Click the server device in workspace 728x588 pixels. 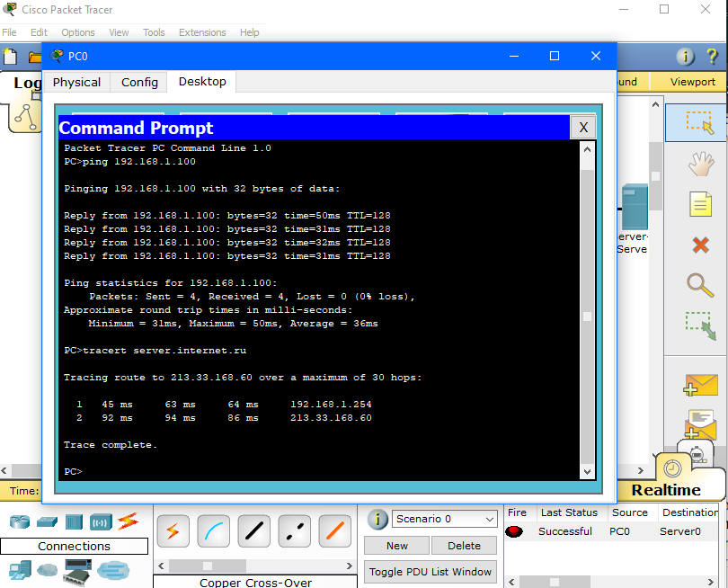[635, 207]
